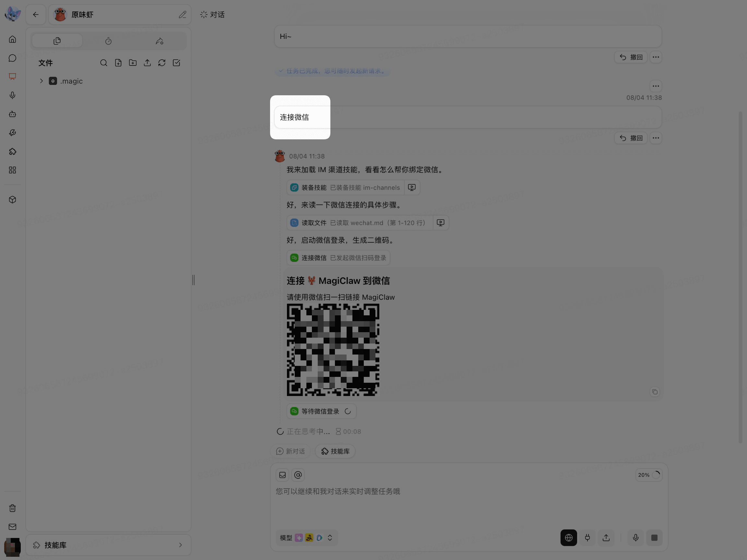Open the red presentation icon in sidebar
Viewport: 747px width, 560px height.
pos(13,76)
